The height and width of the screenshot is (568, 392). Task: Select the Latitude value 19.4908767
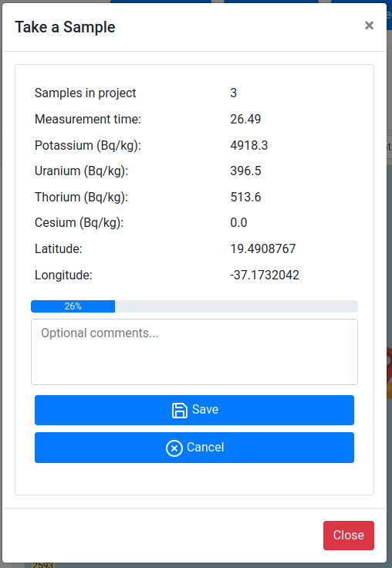(x=263, y=248)
